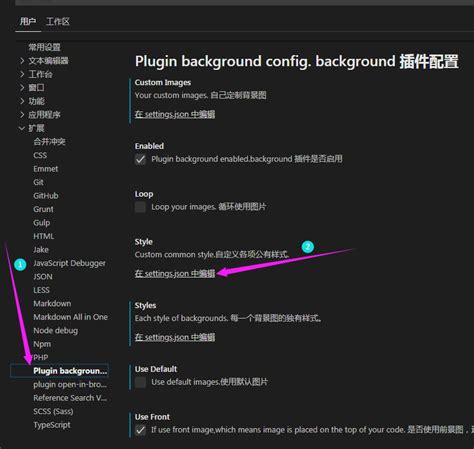Select Gulp in the extensions list
The height and width of the screenshot is (449, 474).
[42, 223]
